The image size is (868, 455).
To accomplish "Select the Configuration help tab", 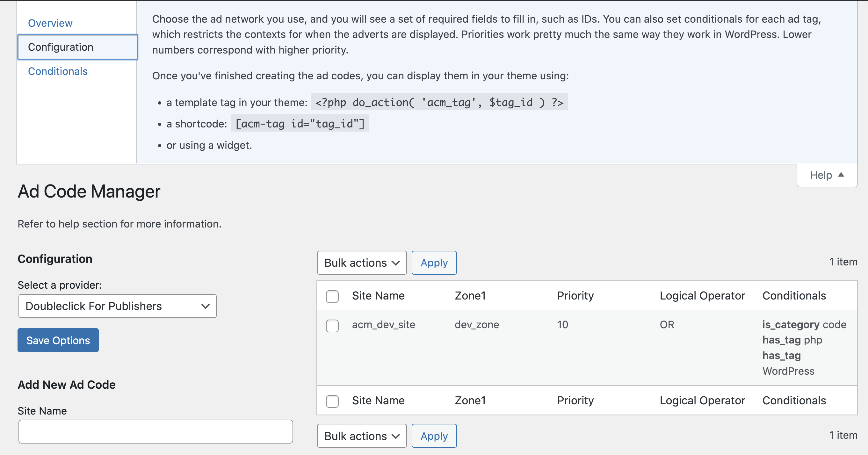I will click(77, 47).
